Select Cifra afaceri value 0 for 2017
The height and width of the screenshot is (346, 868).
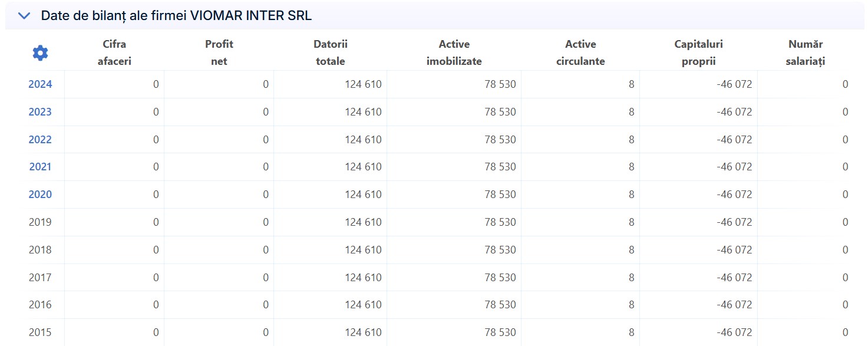click(156, 278)
